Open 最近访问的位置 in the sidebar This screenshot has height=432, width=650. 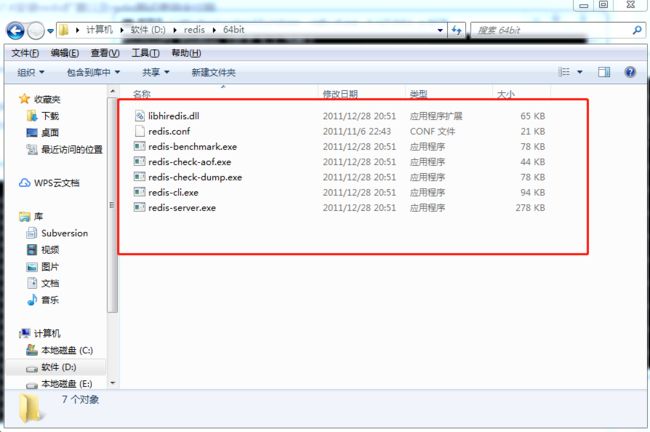click(x=72, y=150)
